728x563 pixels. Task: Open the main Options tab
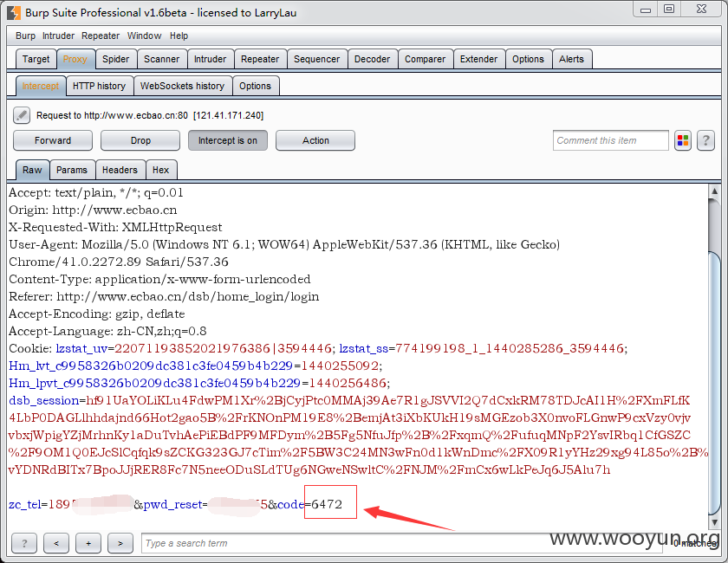coord(528,59)
